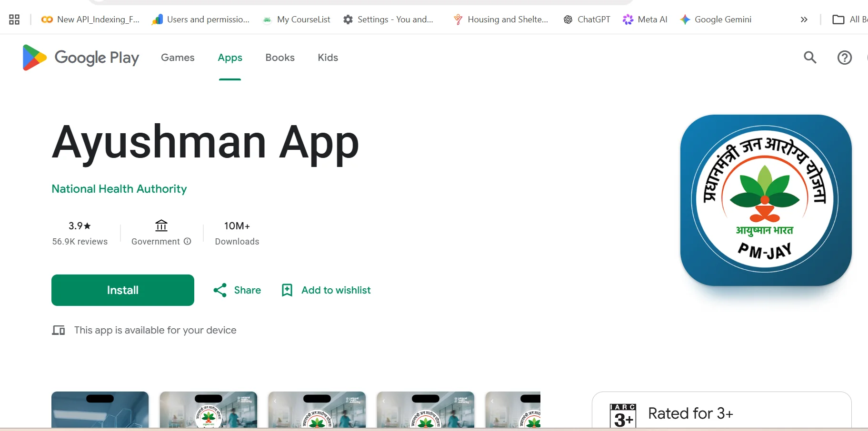Click the Add to wishlist label
This screenshot has height=431, width=868.
pos(336,290)
